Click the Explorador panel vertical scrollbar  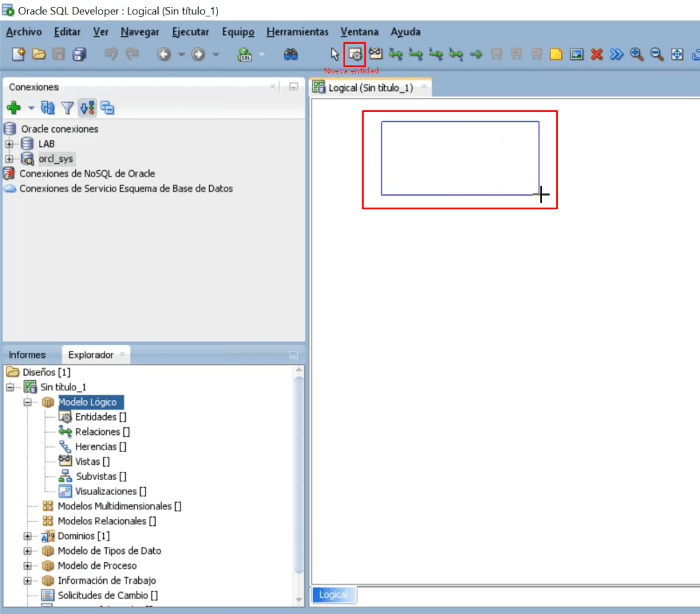(x=299, y=486)
